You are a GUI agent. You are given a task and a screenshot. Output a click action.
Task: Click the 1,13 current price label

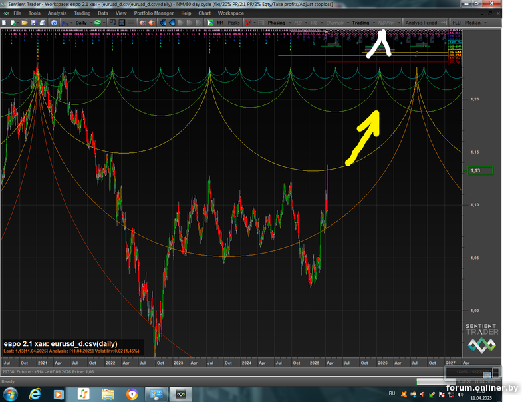(480, 170)
